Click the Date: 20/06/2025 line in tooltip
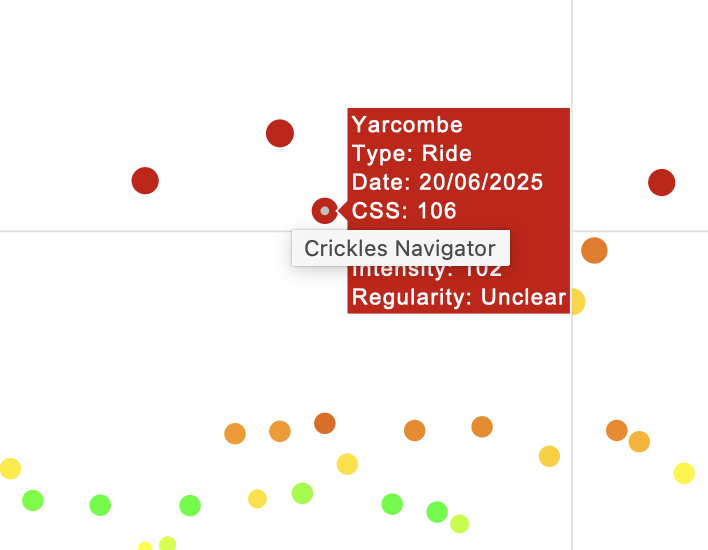708x550 pixels. point(447,182)
